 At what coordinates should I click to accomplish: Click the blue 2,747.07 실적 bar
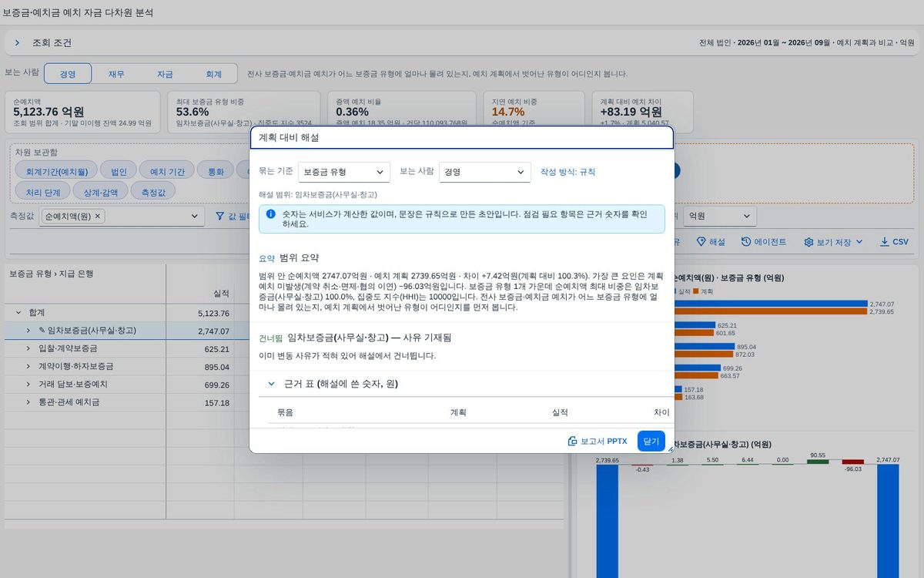(770, 305)
